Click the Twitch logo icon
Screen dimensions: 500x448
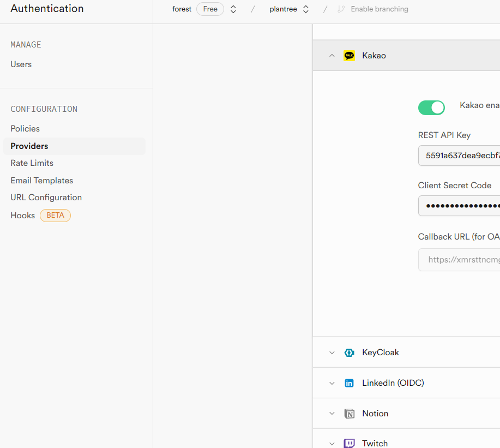tap(349, 443)
